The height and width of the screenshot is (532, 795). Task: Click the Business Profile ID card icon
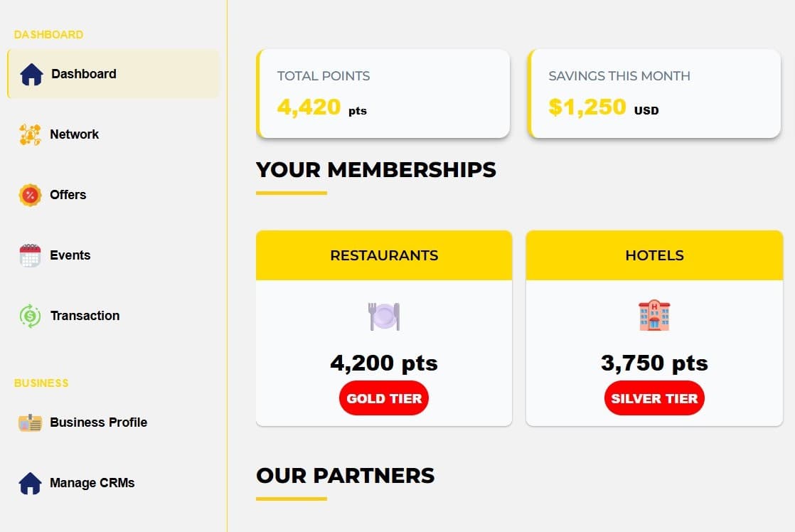coord(30,422)
